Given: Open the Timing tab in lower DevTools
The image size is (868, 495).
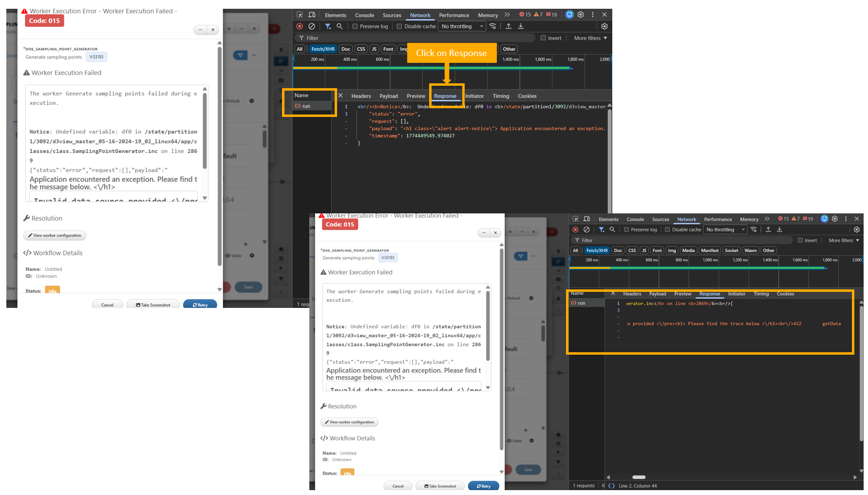Looking at the screenshot, I should tap(761, 294).
